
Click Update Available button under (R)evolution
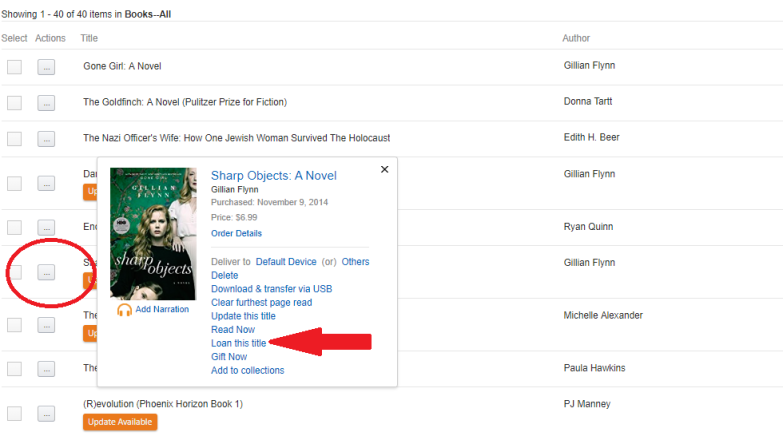pos(120,422)
